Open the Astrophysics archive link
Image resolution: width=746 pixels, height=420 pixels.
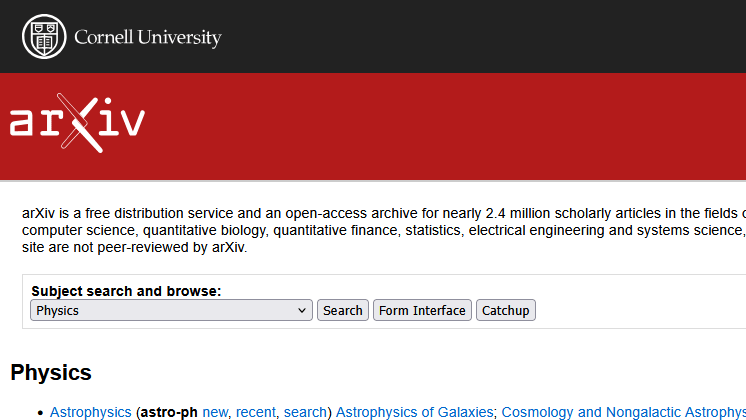tap(91, 412)
